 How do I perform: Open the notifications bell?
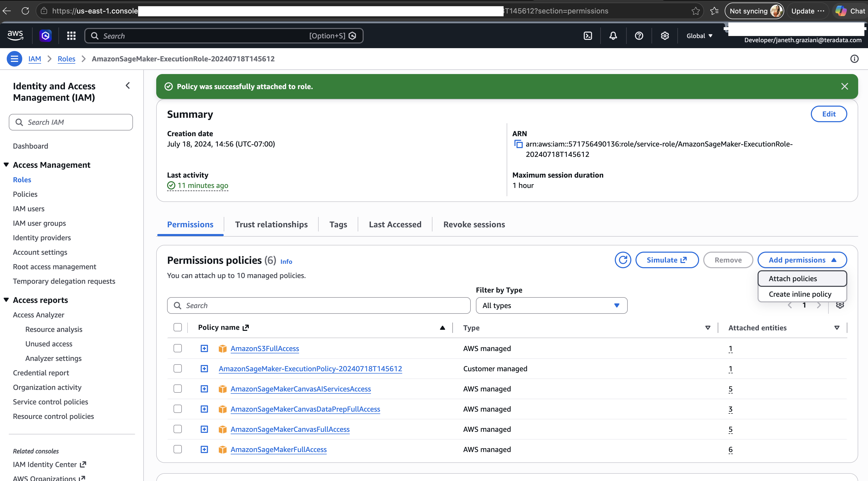[613, 36]
